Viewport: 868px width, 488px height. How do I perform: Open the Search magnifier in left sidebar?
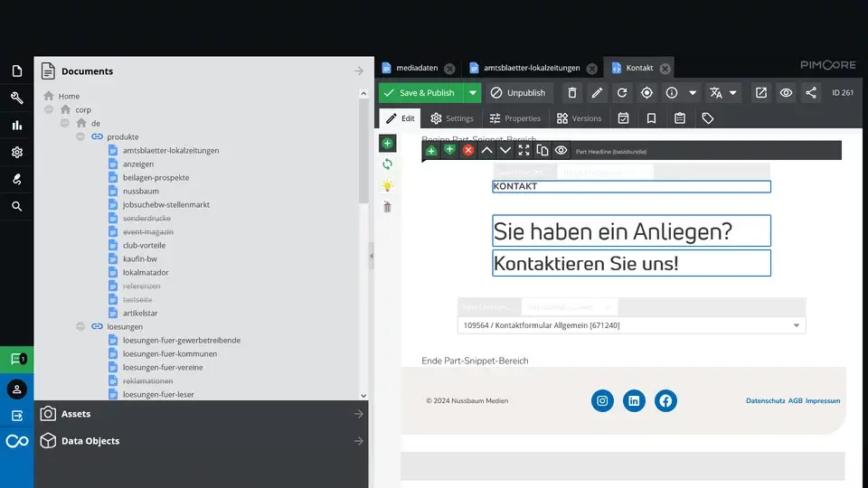(x=16, y=206)
